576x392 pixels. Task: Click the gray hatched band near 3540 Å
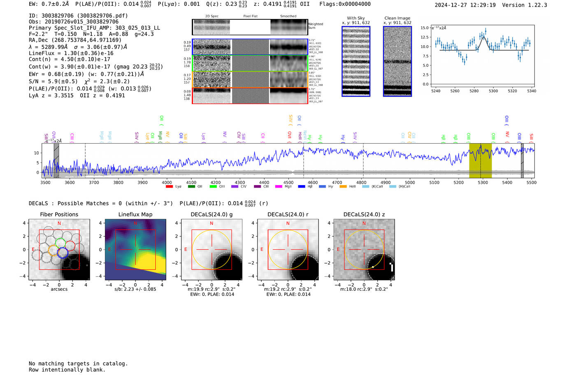click(56, 160)
